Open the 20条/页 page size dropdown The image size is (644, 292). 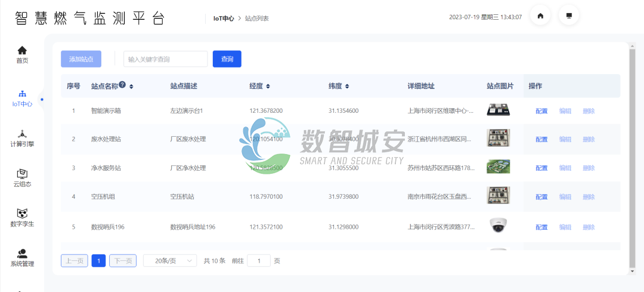[x=170, y=261]
